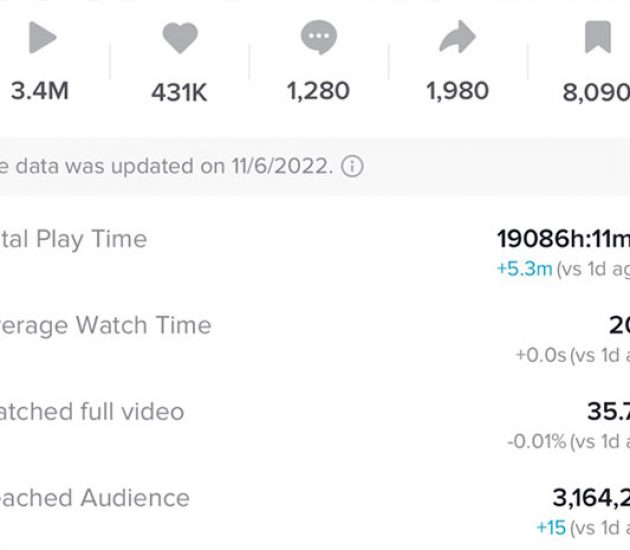Click the play views icon
630x550 pixels.
tap(43, 37)
